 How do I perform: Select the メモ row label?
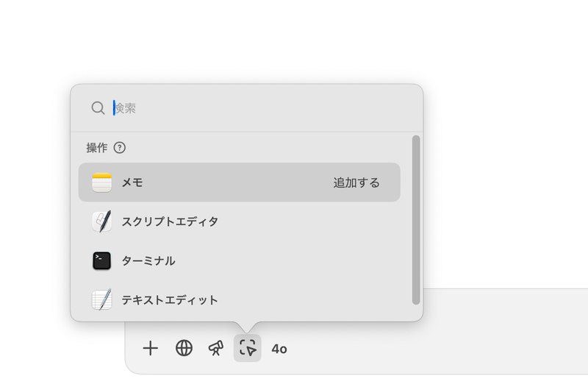[132, 182]
